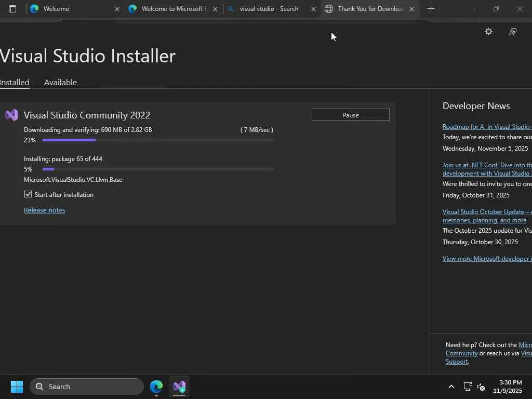Click the taskbar Search box
532x399 pixels.
(87, 387)
